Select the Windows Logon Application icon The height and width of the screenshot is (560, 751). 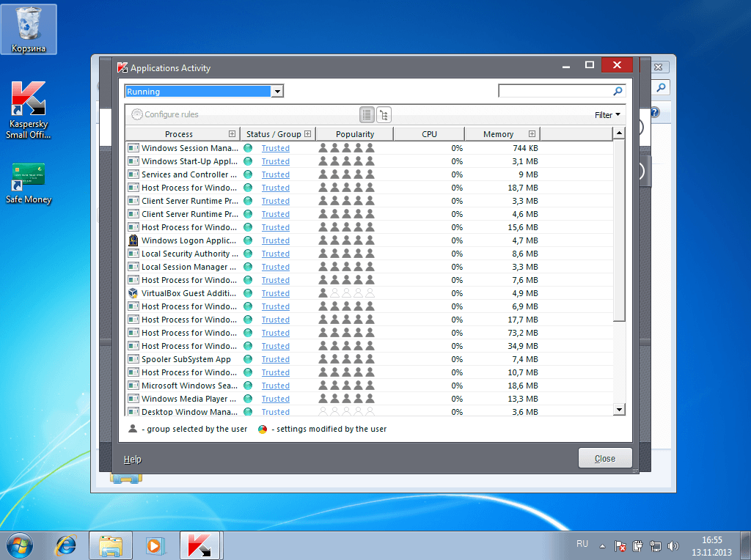(133, 240)
